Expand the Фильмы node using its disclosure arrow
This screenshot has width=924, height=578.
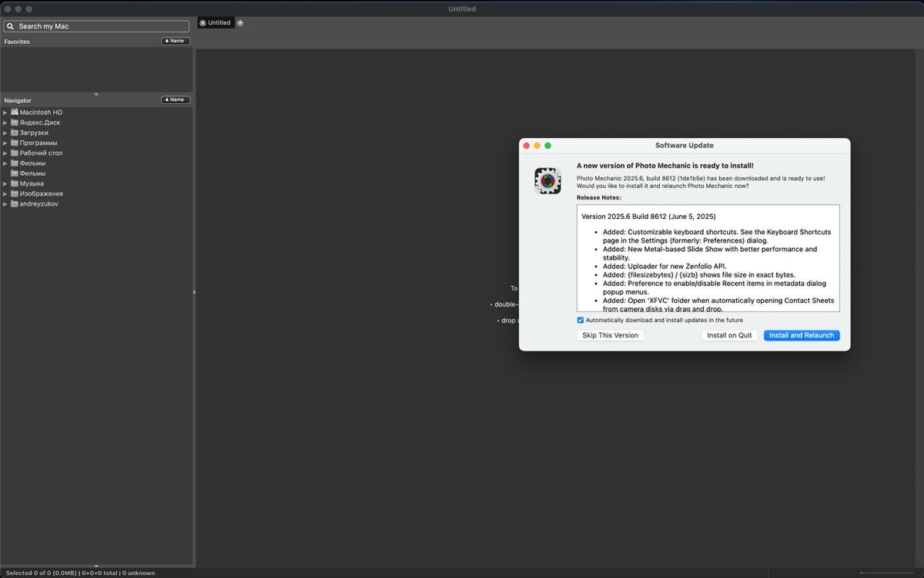pyautogui.click(x=5, y=163)
